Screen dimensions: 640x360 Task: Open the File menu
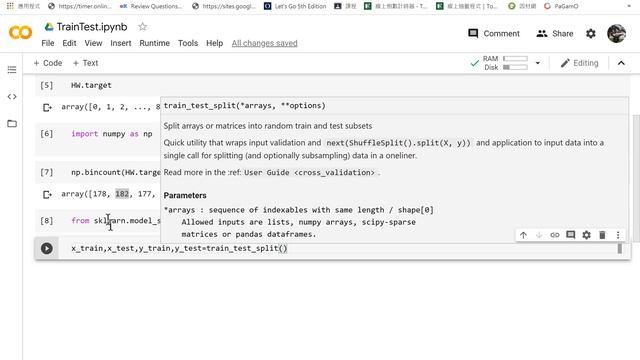click(x=48, y=43)
